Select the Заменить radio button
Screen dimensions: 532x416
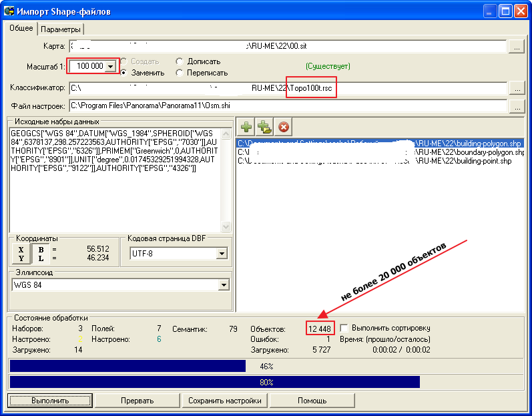point(123,73)
